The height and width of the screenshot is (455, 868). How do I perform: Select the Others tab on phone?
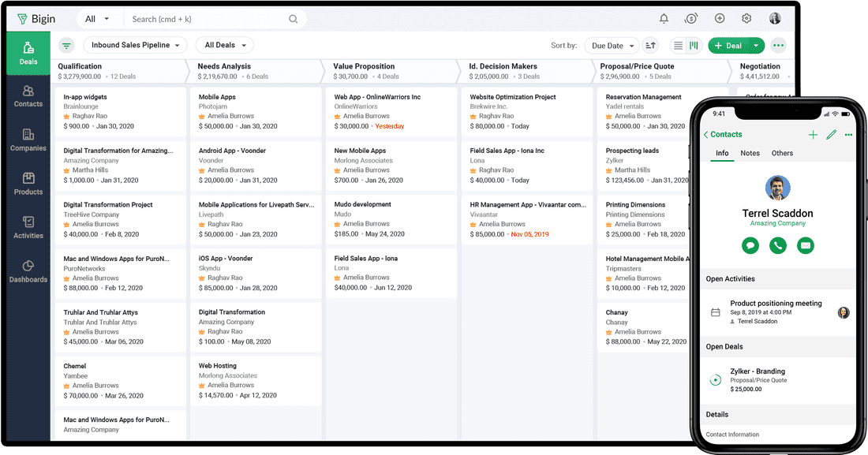tap(782, 153)
